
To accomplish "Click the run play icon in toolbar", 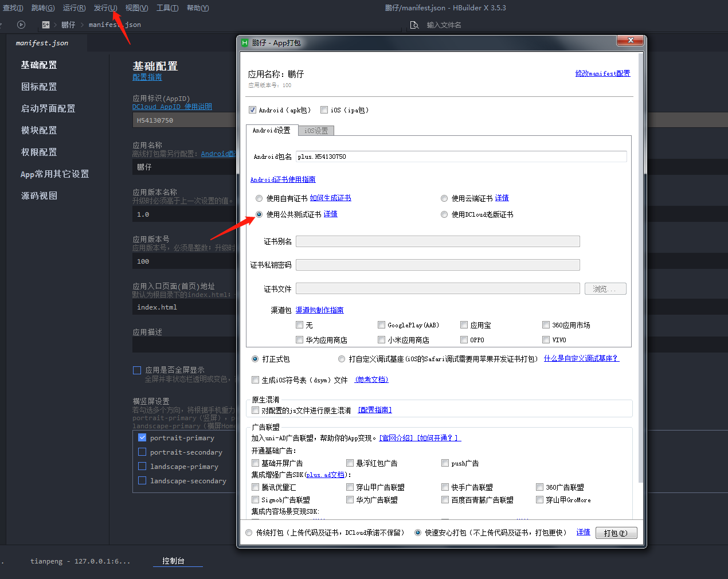I will (x=21, y=25).
